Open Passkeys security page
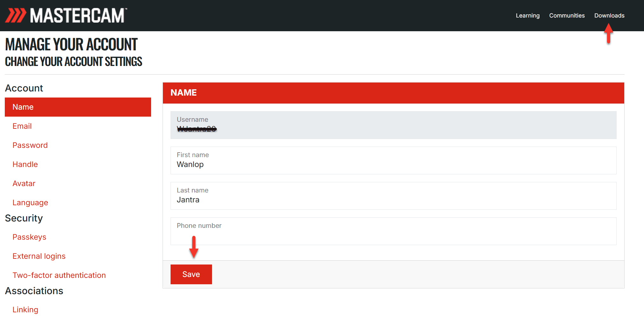This screenshot has height=319, width=644. (29, 237)
